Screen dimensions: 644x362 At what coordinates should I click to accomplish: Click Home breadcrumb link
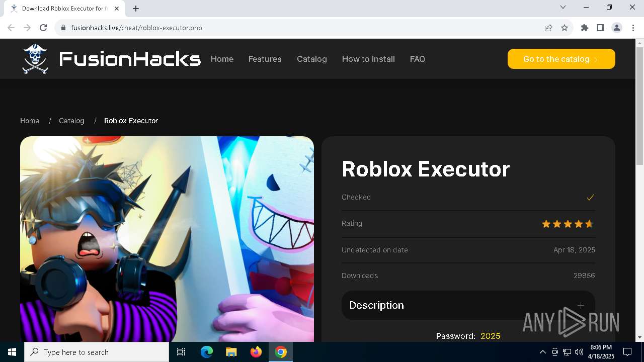(x=30, y=121)
